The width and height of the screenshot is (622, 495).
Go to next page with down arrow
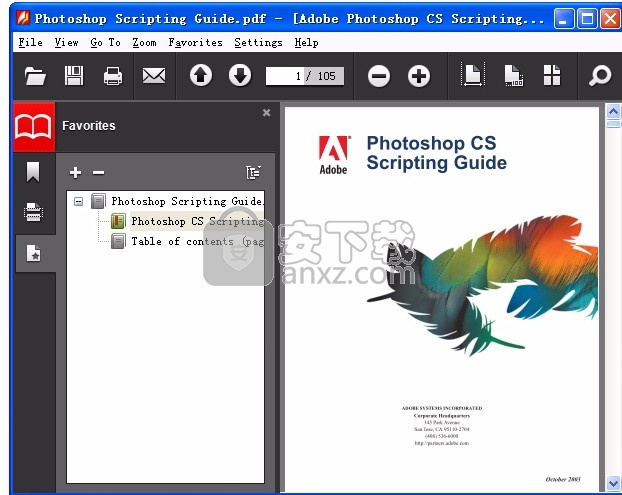[x=240, y=75]
